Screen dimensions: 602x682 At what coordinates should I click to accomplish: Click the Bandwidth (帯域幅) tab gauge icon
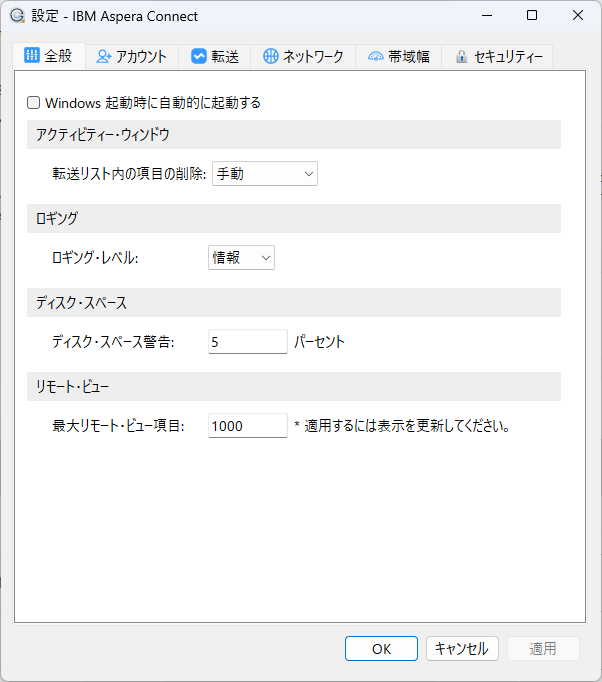coord(376,57)
